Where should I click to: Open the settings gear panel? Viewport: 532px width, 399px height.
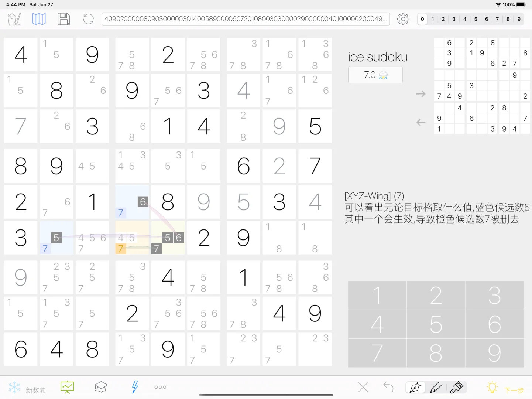click(403, 19)
